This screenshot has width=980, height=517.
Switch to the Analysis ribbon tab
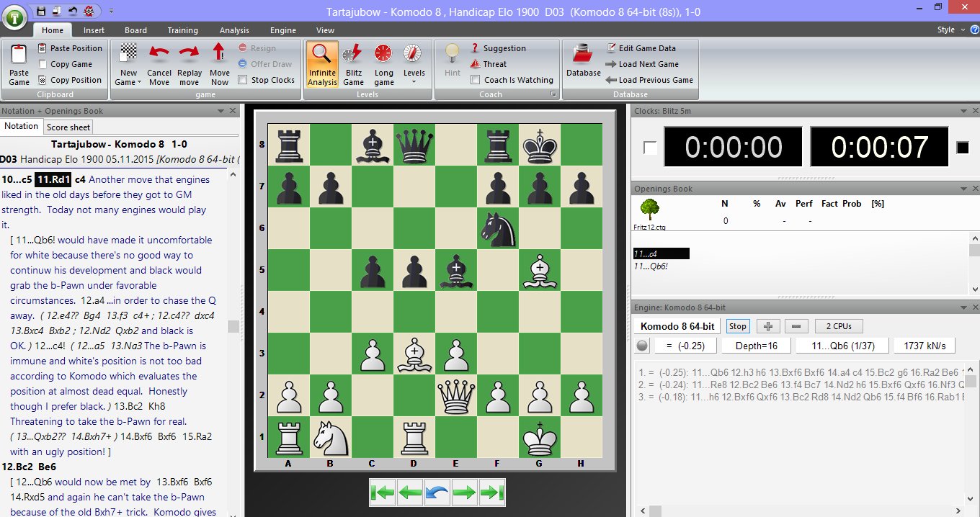tap(234, 30)
